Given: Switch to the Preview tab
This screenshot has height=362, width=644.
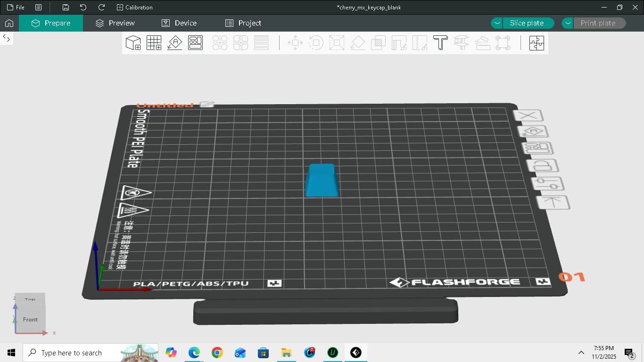Looking at the screenshot, I should pos(115,23).
